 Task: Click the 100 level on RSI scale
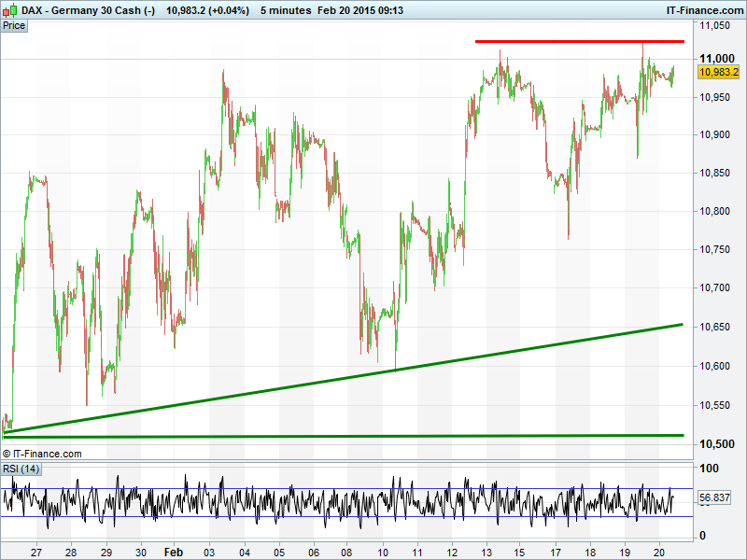coord(709,469)
